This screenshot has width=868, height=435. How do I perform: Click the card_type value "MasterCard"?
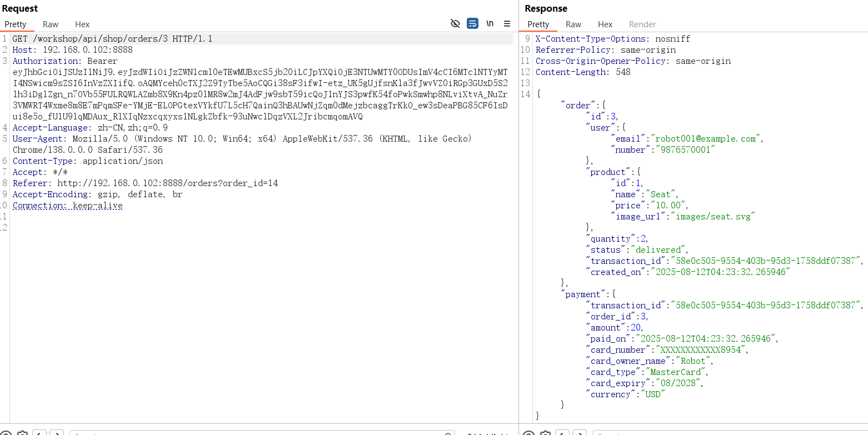pos(676,372)
